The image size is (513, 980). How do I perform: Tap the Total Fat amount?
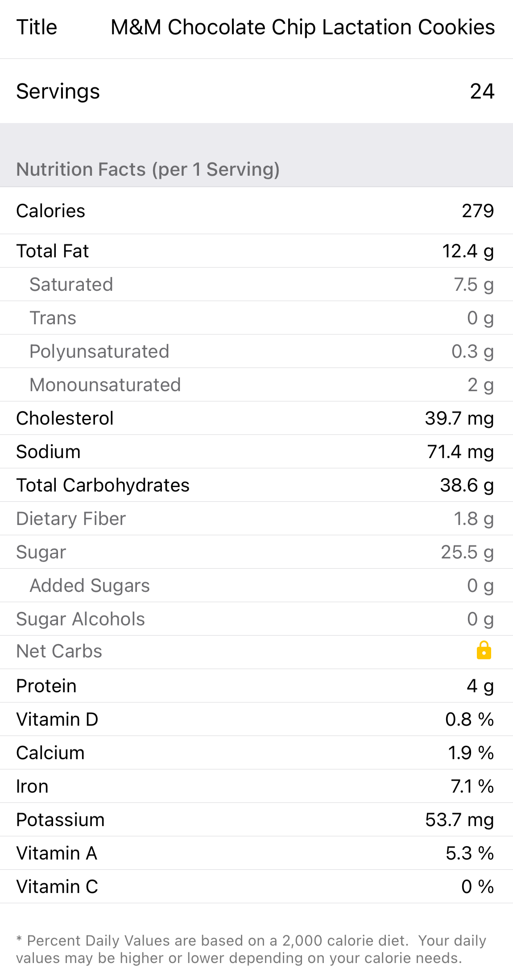[467, 251]
